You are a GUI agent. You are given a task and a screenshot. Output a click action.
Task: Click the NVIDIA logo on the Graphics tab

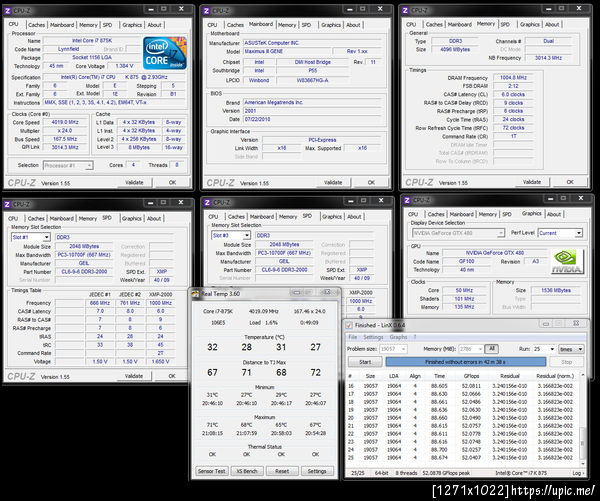[x=567, y=261]
